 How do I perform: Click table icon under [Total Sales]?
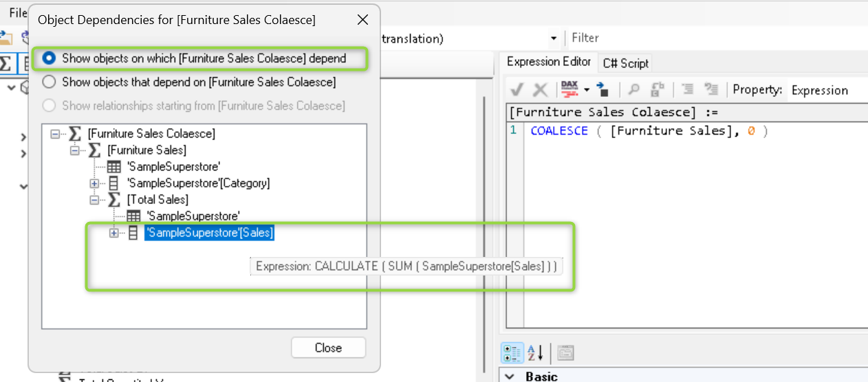(x=133, y=216)
